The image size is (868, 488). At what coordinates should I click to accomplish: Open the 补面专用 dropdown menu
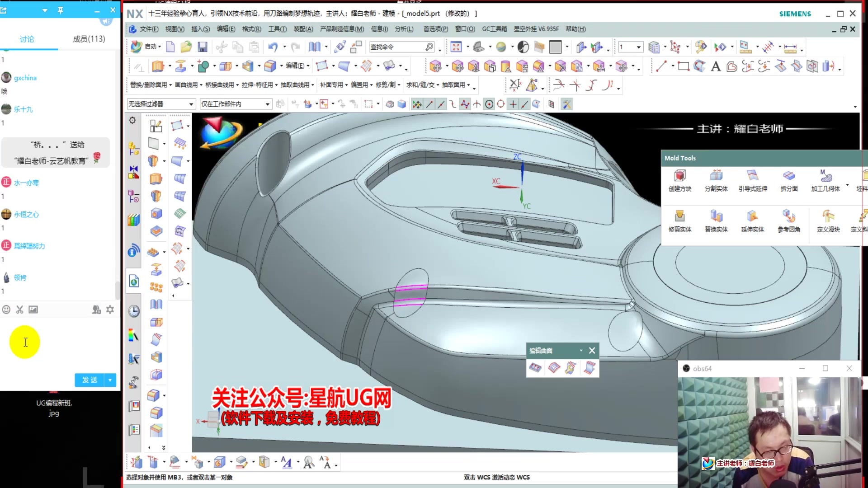click(x=333, y=85)
